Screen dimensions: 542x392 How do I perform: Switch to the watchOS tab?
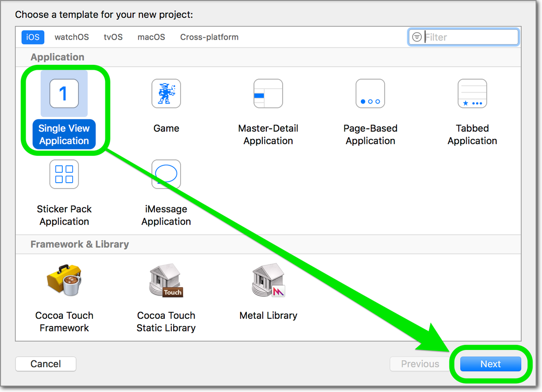pyautogui.click(x=72, y=37)
